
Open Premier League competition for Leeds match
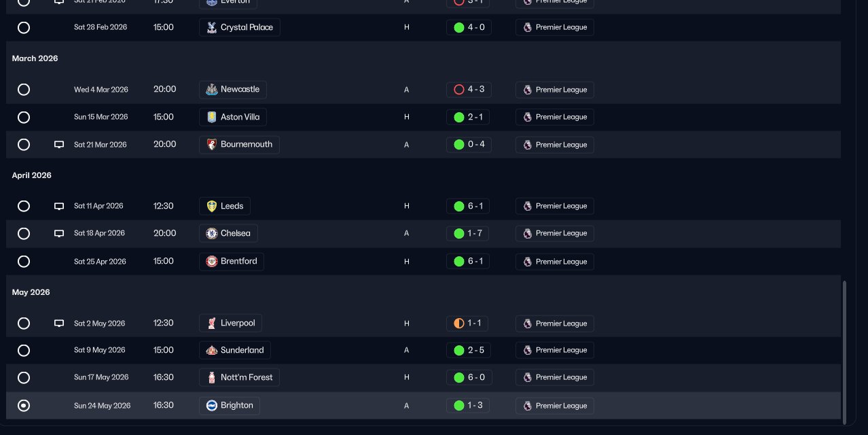[554, 206]
